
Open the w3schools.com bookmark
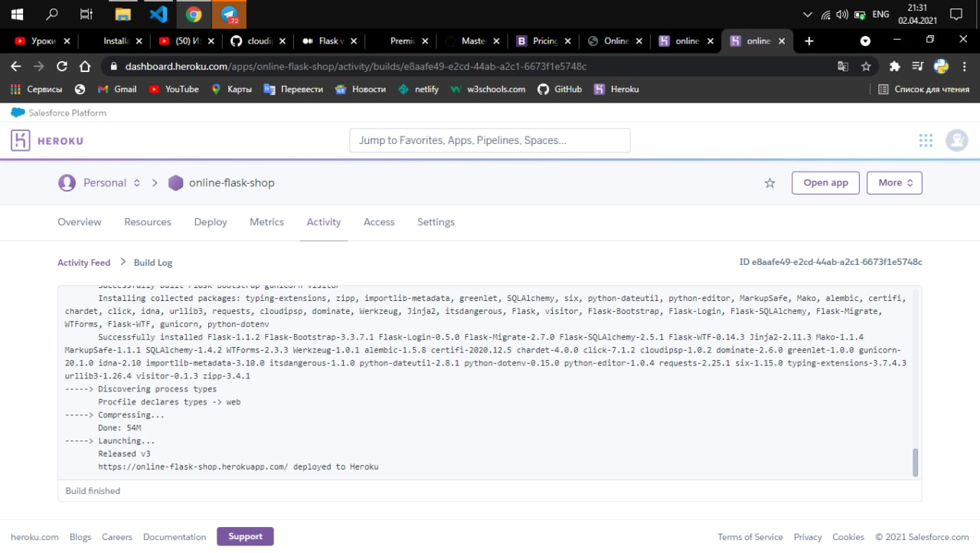point(488,90)
